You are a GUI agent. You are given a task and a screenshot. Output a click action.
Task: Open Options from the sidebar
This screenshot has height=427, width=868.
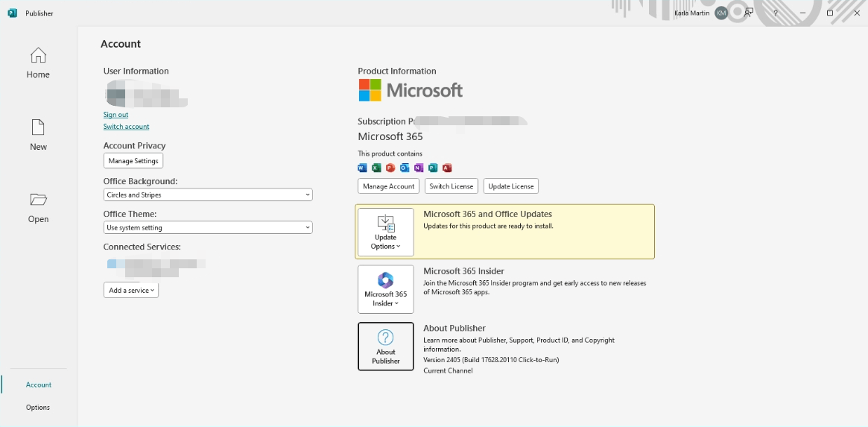point(38,407)
